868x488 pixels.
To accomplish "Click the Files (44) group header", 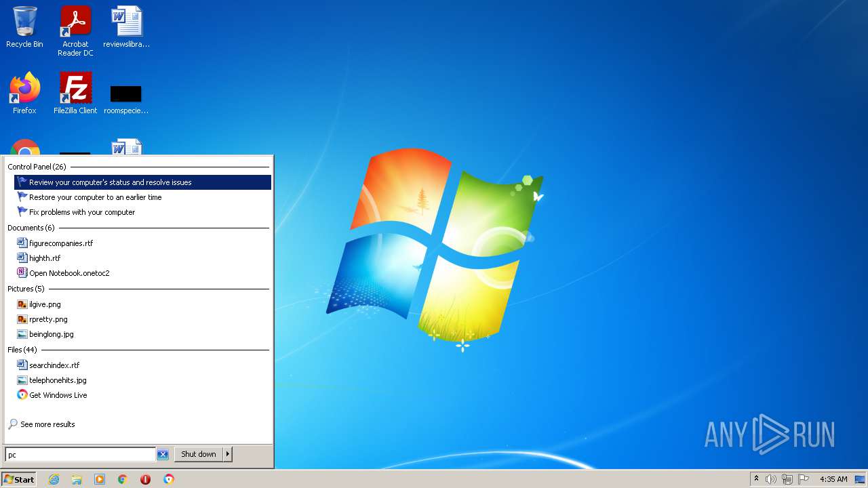I will [22, 350].
